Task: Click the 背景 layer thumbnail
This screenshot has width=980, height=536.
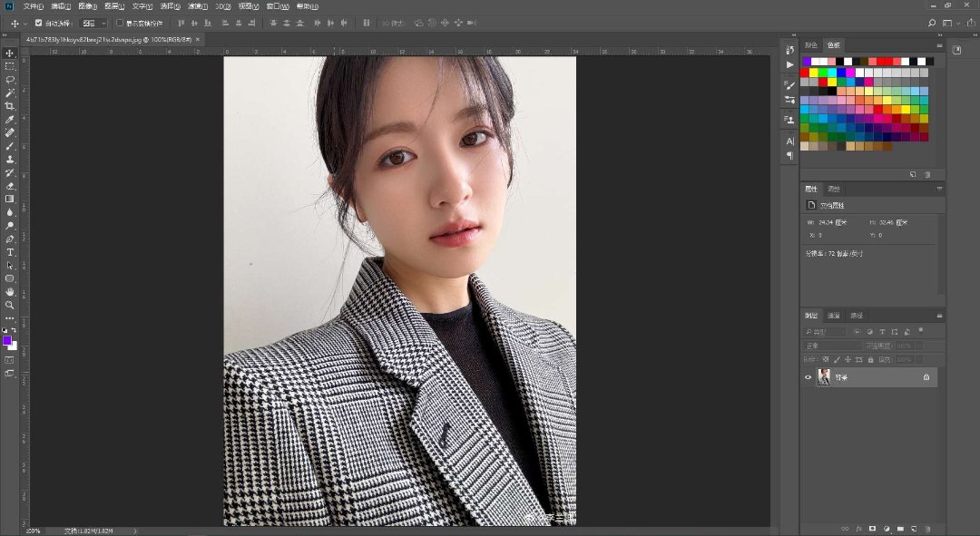Action: tap(824, 377)
